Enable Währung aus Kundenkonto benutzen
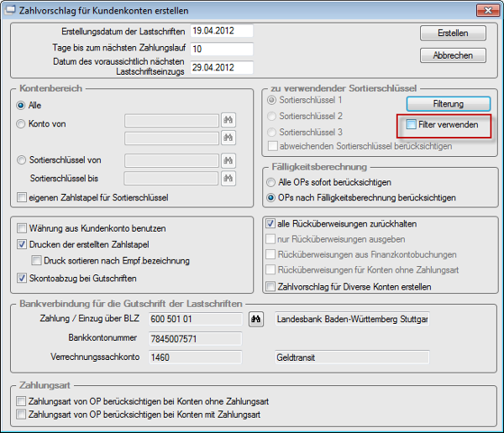This screenshot has width=504, height=433. (22, 228)
